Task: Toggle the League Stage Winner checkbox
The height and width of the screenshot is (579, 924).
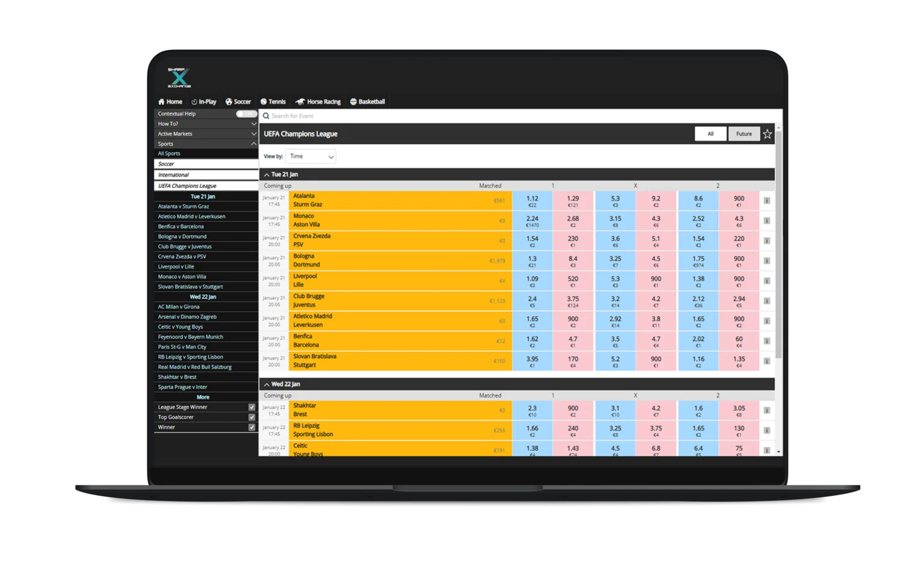Action: coord(252,407)
